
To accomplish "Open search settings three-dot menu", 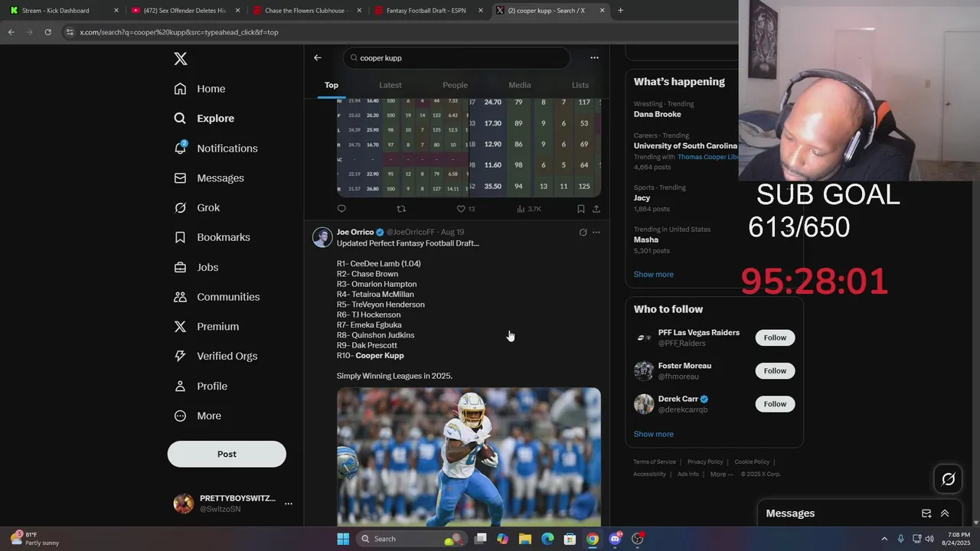I will [x=594, y=57].
